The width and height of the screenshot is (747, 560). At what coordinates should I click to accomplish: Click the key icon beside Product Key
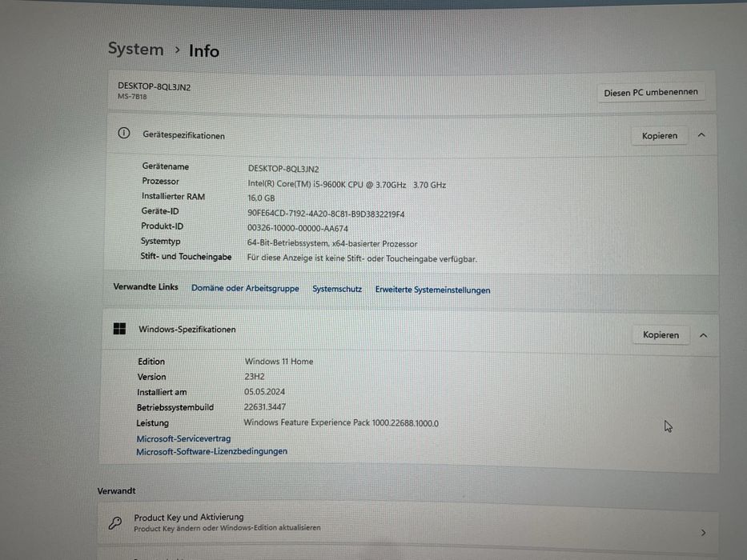point(114,523)
